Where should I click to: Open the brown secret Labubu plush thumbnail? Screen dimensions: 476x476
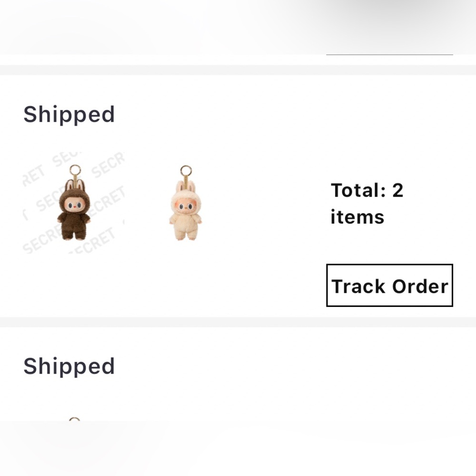pyautogui.click(x=74, y=204)
